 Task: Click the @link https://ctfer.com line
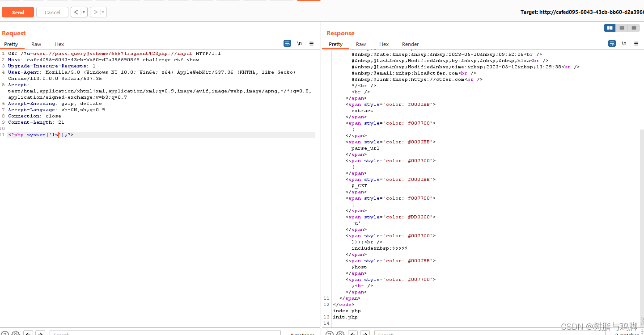[x=417, y=80]
